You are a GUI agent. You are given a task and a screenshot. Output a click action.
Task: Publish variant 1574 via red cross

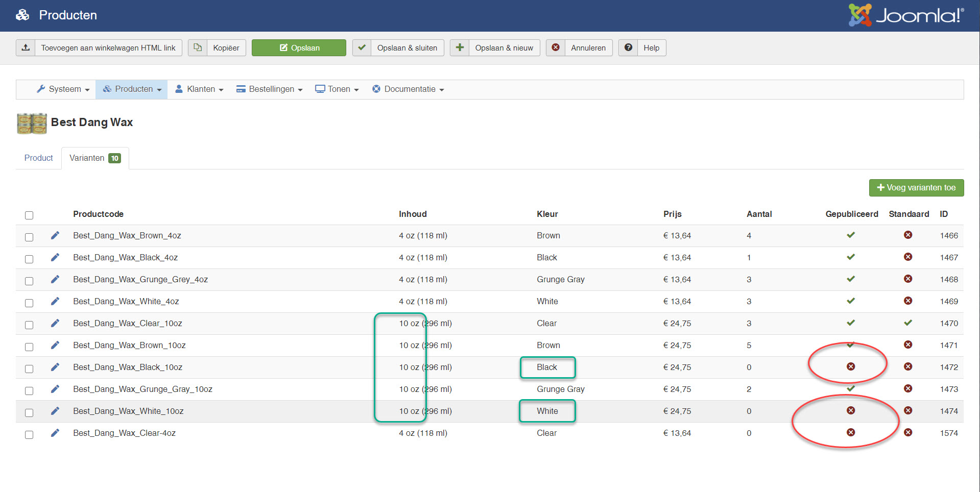click(850, 433)
